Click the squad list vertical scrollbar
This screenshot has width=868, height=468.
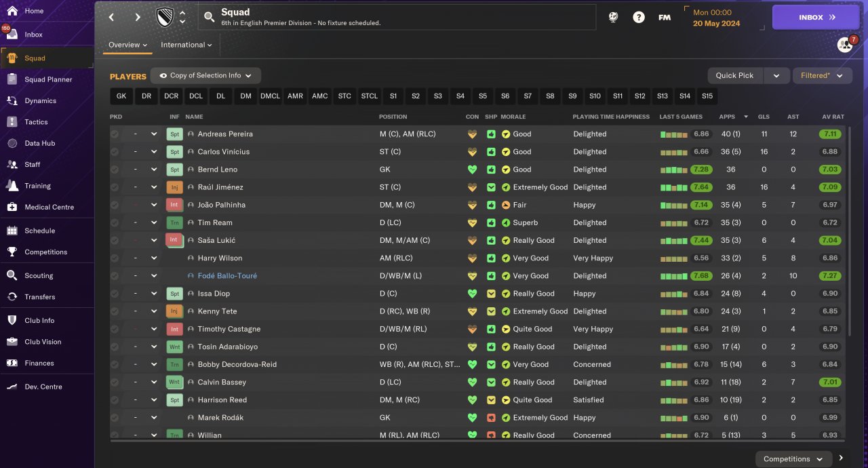click(x=848, y=231)
